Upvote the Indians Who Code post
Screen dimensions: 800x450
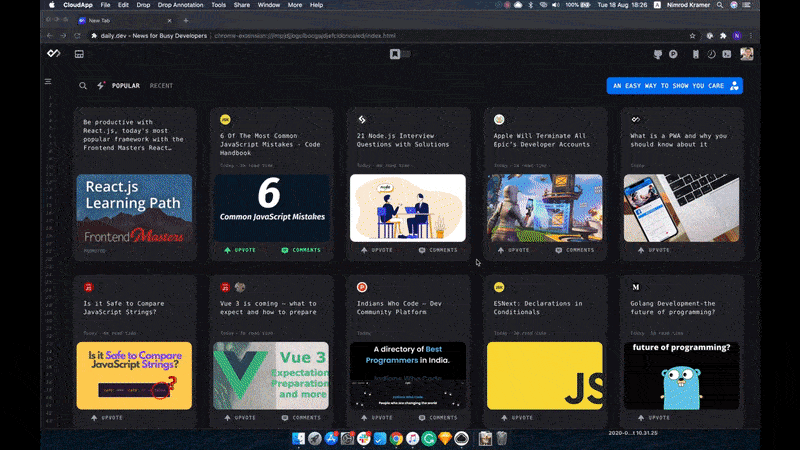click(377, 417)
